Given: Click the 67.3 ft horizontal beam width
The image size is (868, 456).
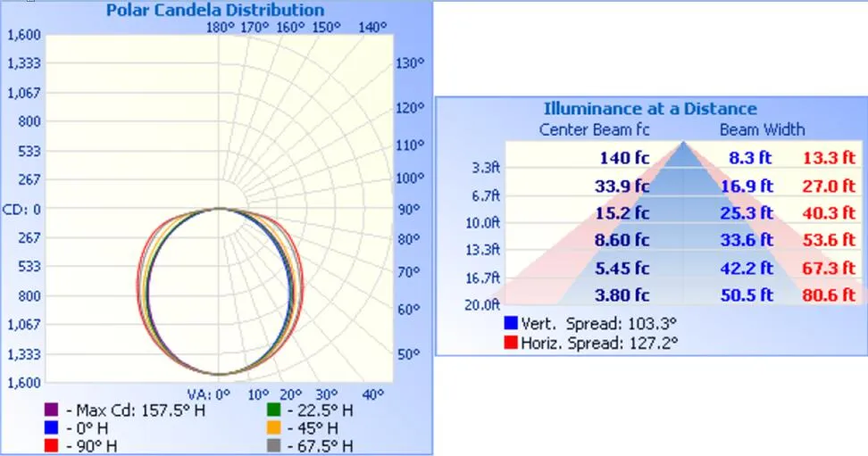Looking at the screenshot, I should pyautogui.click(x=830, y=268).
